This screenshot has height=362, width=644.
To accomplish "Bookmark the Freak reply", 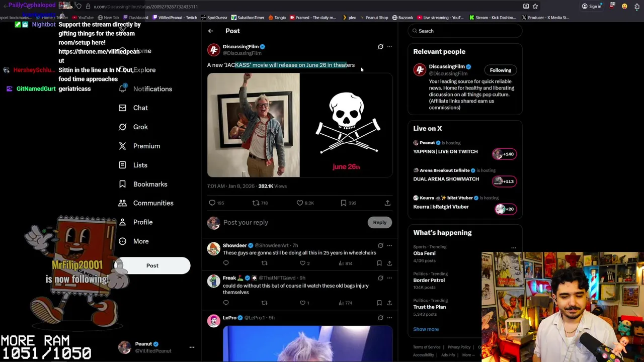I will coord(379,303).
